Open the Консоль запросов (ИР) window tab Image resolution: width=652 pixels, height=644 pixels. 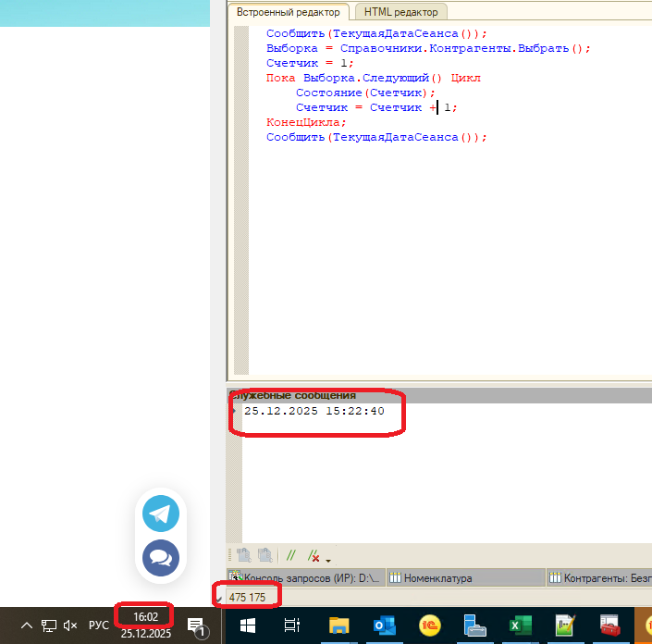305,577
